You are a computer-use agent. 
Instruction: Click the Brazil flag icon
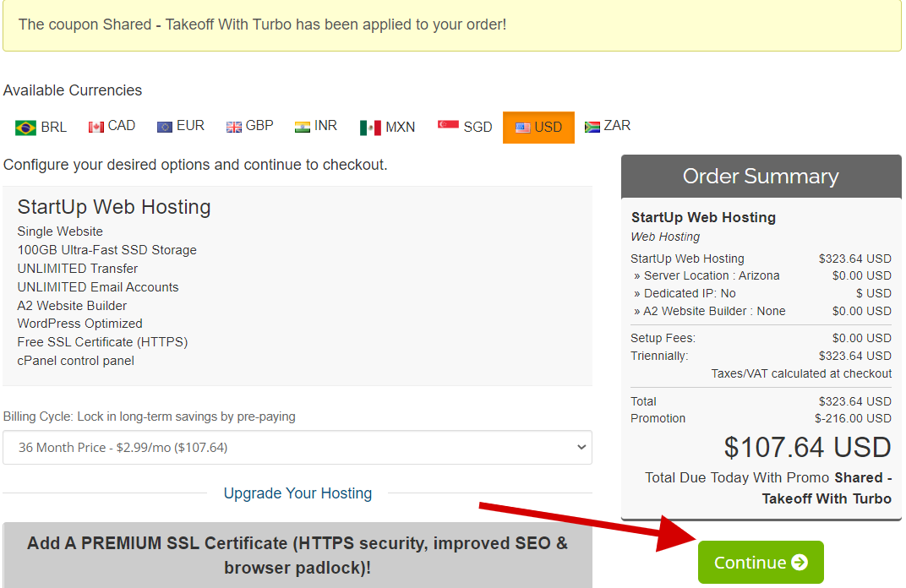coord(25,128)
